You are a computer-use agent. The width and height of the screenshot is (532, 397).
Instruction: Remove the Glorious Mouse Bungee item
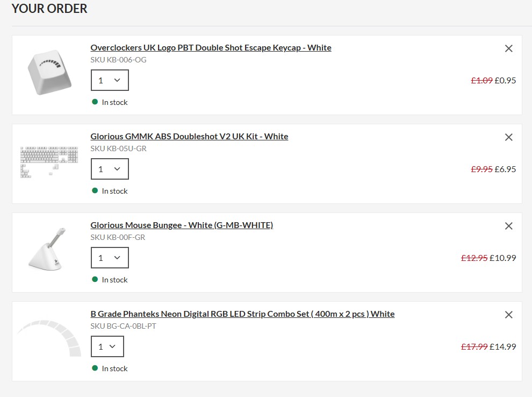pyautogui.click(x=508, y=226)
